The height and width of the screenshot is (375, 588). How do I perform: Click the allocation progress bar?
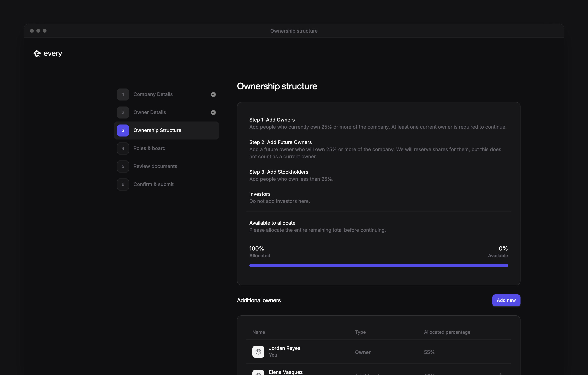tap(379, 265)
